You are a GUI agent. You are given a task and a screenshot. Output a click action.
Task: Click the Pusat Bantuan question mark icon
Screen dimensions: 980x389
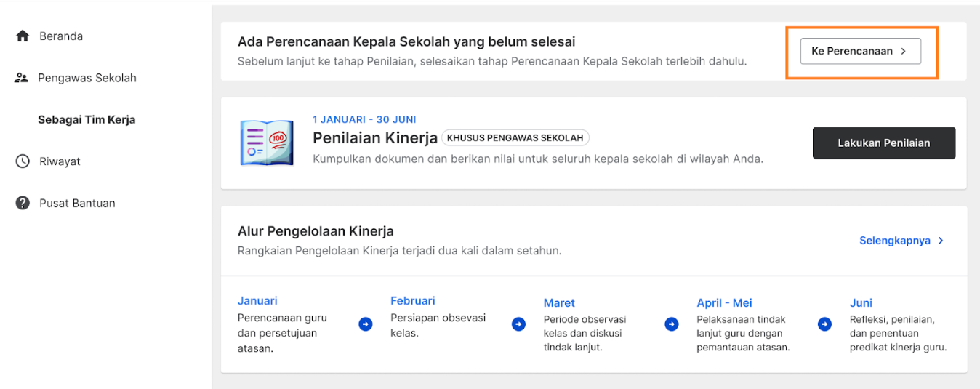coord(23,203)
